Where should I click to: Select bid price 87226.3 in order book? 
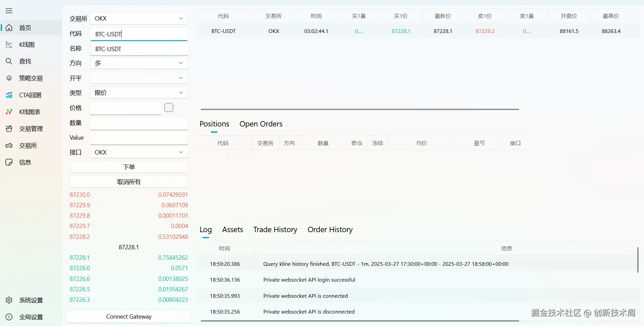(80, 300)
